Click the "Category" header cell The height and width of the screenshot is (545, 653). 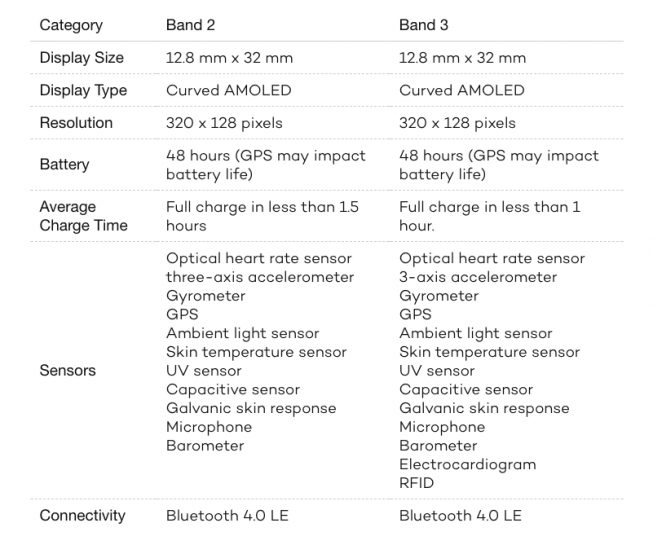pyautogui.click(x=71, y=25)
